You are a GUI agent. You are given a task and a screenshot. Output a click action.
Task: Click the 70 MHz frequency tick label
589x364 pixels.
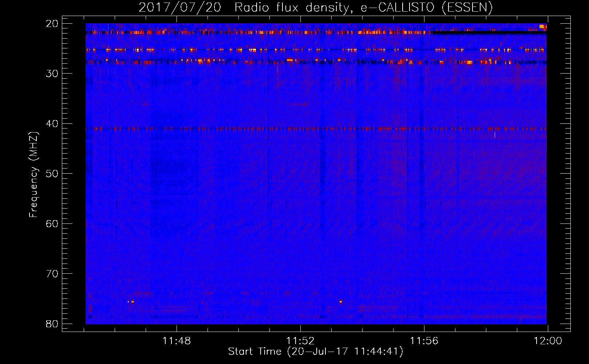pyautogui.click(x=52, y=274)
